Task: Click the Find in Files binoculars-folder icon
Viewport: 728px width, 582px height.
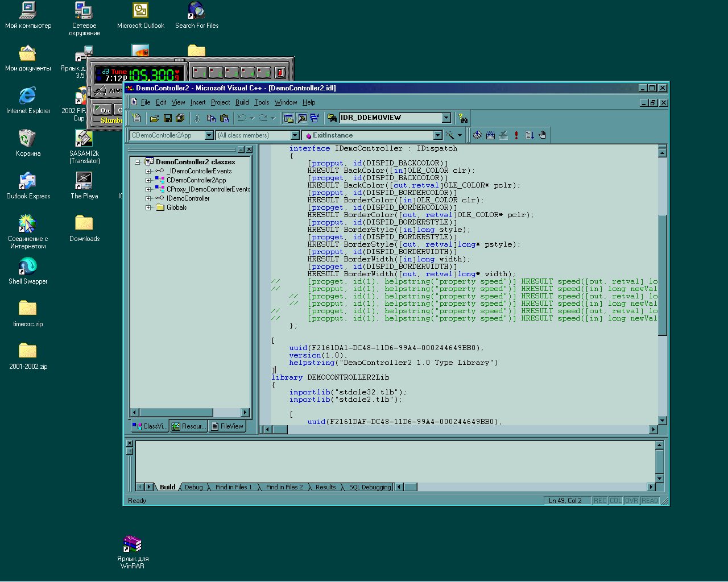Action: 332,118
